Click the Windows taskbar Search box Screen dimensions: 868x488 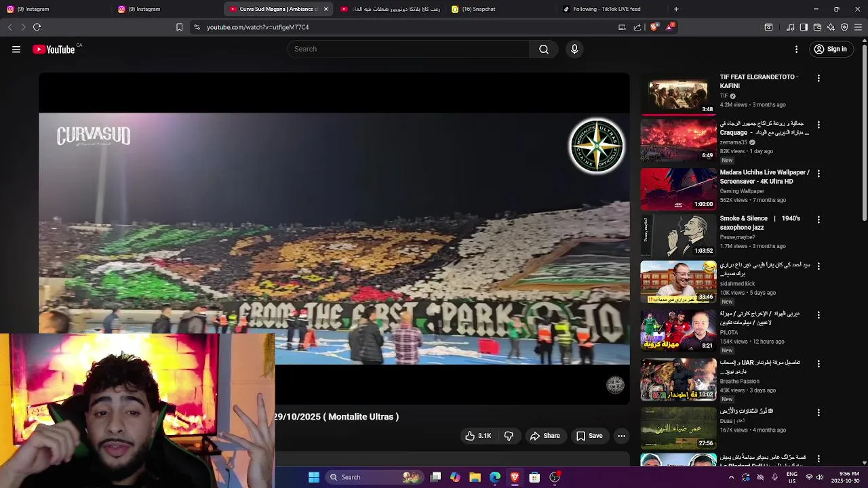(x=374, y=477)
